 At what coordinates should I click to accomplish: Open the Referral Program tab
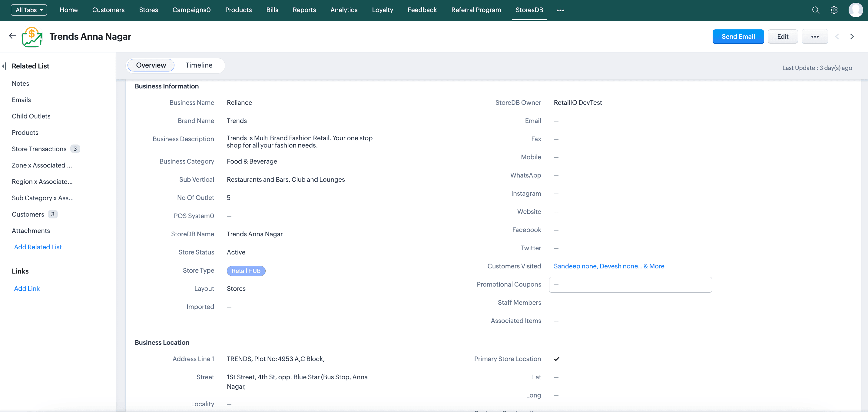476,10
